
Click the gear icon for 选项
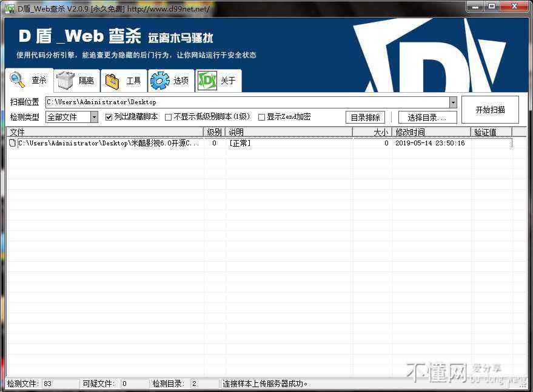(x=159, y=81)
